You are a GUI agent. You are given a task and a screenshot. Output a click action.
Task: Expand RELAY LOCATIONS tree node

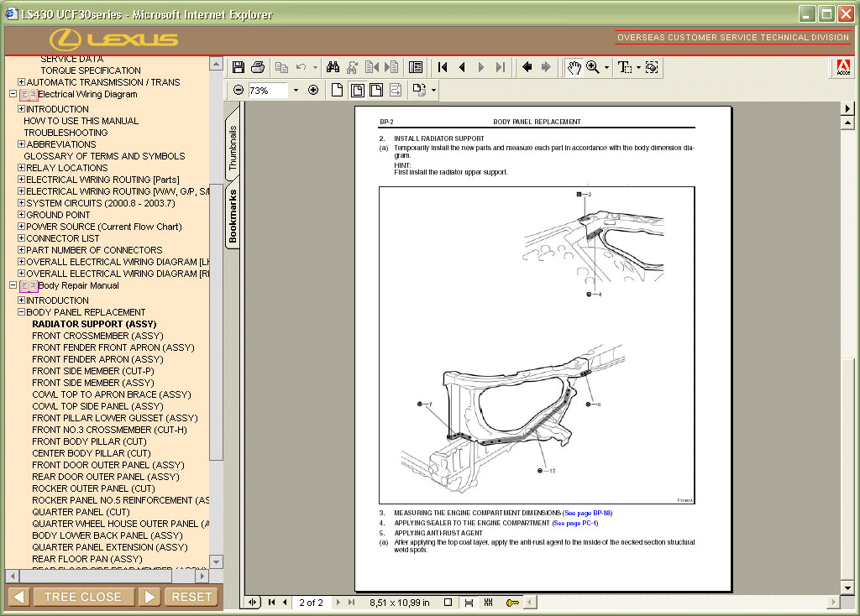21,168
